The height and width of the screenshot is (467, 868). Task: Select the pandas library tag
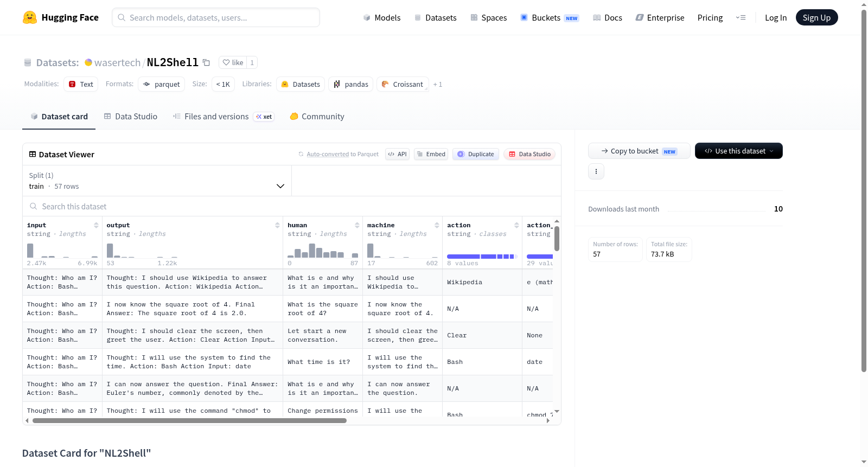pos(351,84)
